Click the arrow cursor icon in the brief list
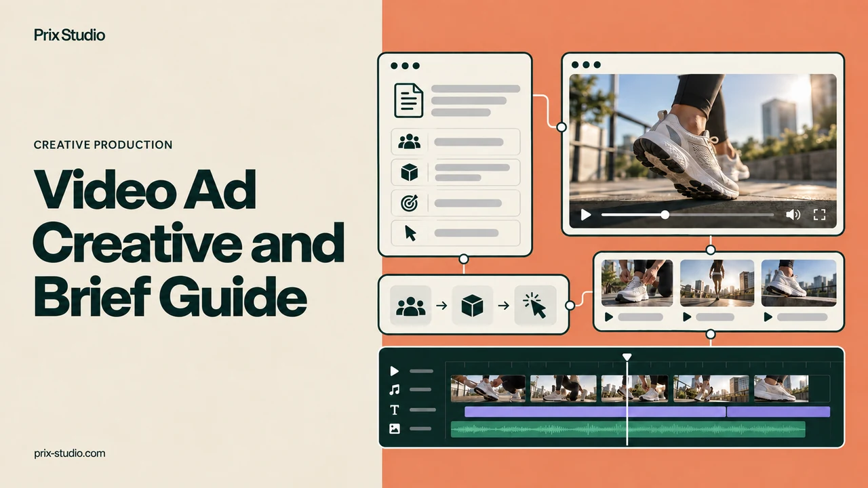Image resolution: width=868 pixels, height=488 pixels. coord(410,233)
